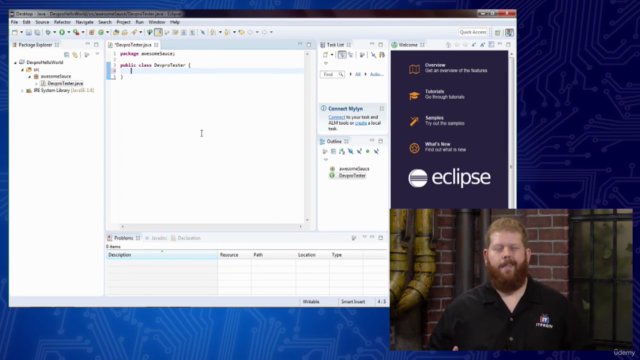
Task: Toggle Hide Non-Public Members green dot
Action: tap(368, 151)
